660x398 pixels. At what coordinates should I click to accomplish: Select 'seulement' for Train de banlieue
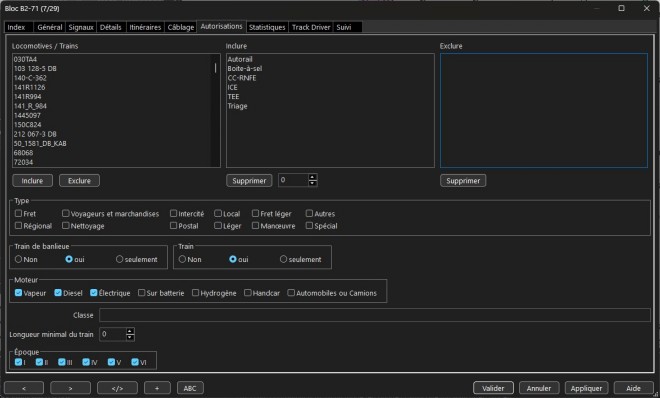coord(120,260)
